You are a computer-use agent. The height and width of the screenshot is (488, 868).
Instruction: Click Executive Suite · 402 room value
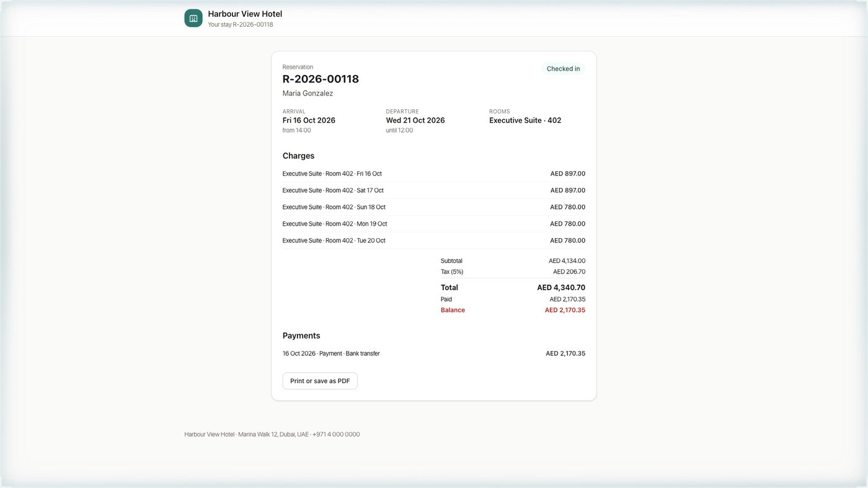click(x=525, y=120)
